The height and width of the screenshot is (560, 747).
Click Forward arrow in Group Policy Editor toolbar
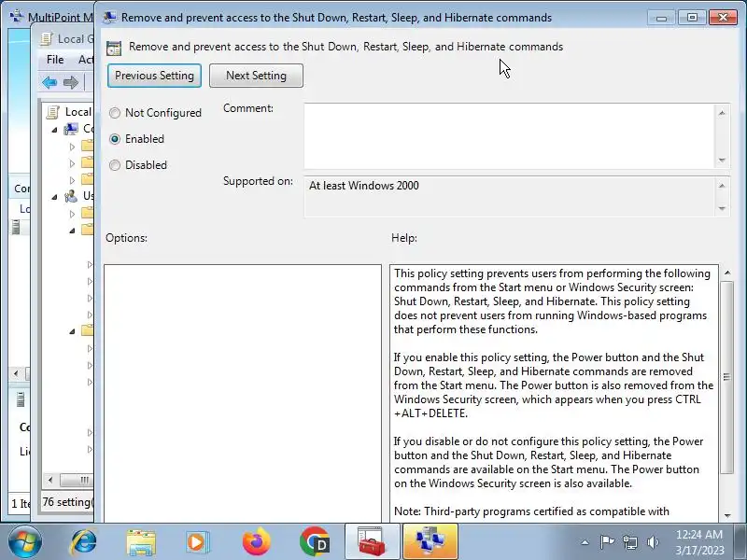(x=71, y=82)
